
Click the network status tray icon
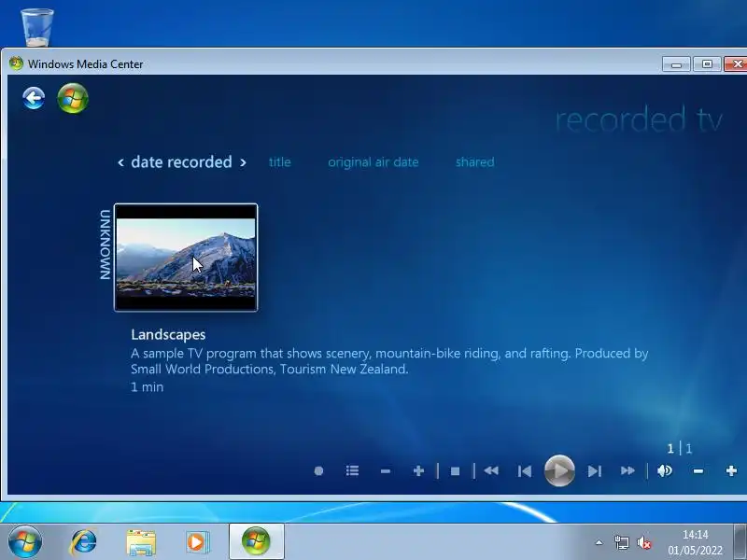tap(621, 542)
